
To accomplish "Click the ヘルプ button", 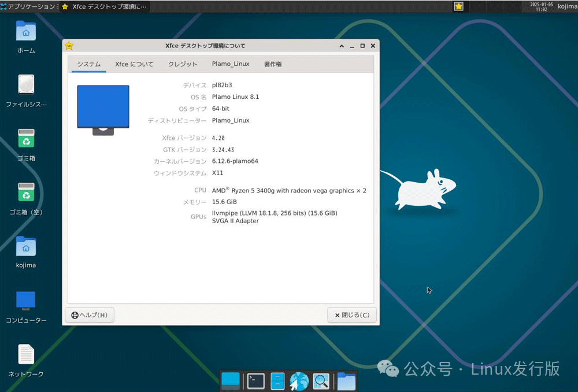I will (x=90, y=315).
